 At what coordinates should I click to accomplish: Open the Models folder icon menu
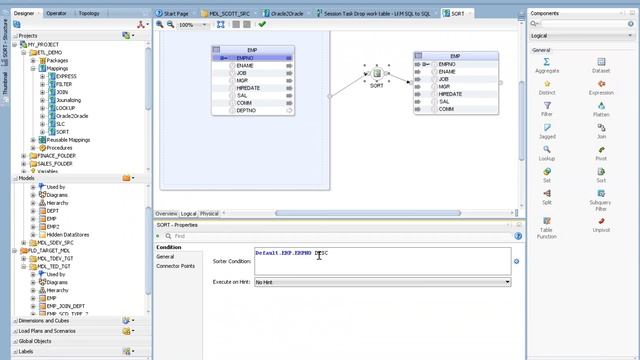[x=128, y=178]
